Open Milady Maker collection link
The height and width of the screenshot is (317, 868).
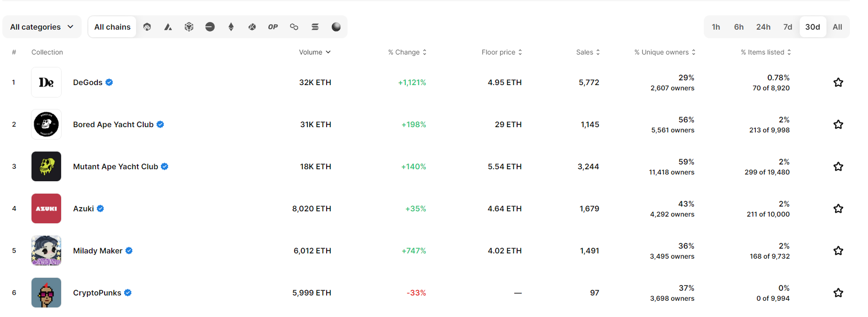98,251
